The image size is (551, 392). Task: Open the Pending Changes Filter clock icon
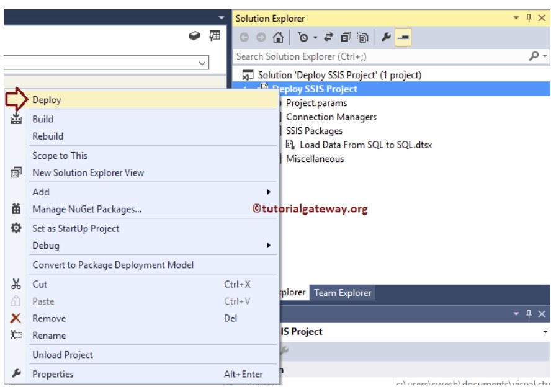[x=303, y=37]
